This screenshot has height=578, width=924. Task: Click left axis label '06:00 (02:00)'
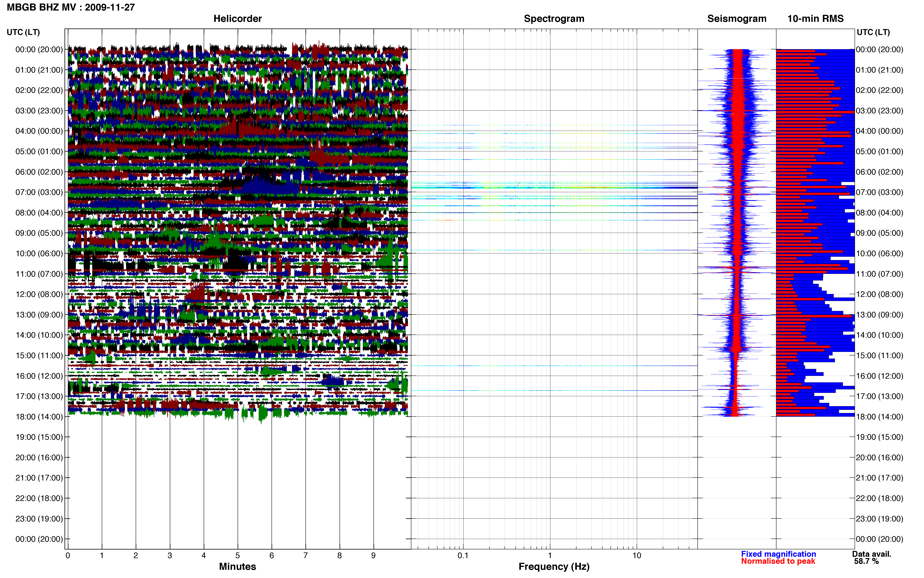(x=39, y=172)
